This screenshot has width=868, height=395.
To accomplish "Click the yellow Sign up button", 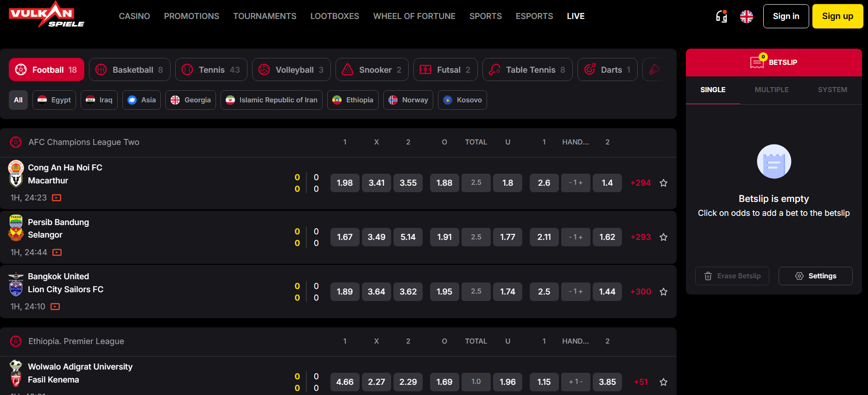I will tap(837, 16).
